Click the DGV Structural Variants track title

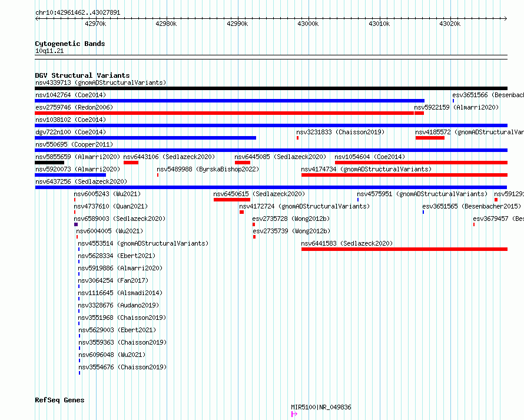(x=82, y=75)
